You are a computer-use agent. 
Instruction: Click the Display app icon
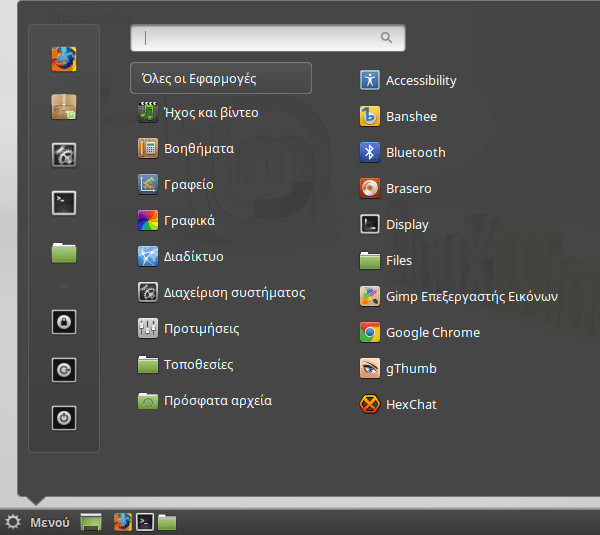coord(370,224)
